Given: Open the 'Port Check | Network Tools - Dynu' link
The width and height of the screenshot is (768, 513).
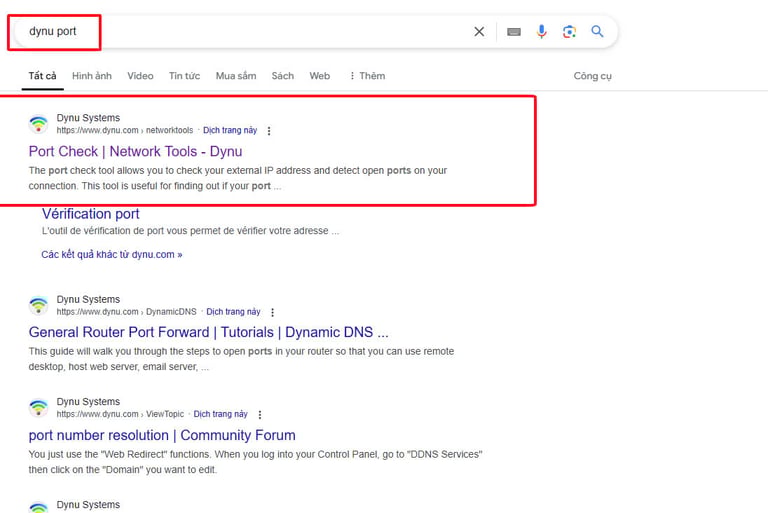Looking at the screenshot, I should tap(135, 151).
